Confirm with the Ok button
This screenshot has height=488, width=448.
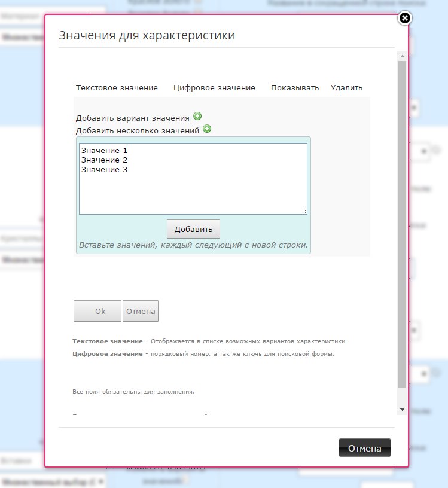(97, 311)
